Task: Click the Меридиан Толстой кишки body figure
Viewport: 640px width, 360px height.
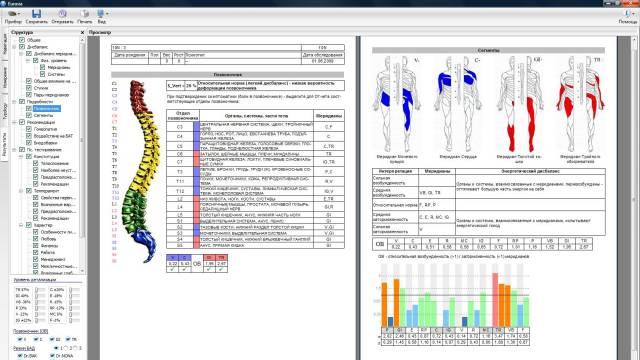Action: pyautogui.click(x=519, y=104)
